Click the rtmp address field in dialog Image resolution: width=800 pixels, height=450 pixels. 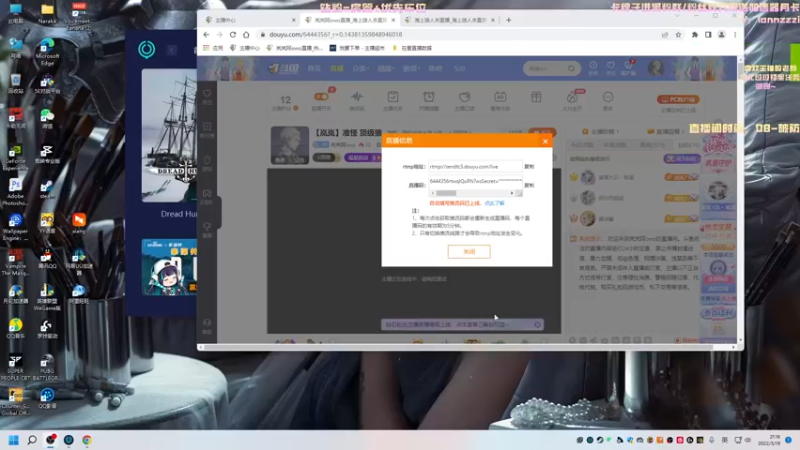pyautogui.click(x=475, y=166)
